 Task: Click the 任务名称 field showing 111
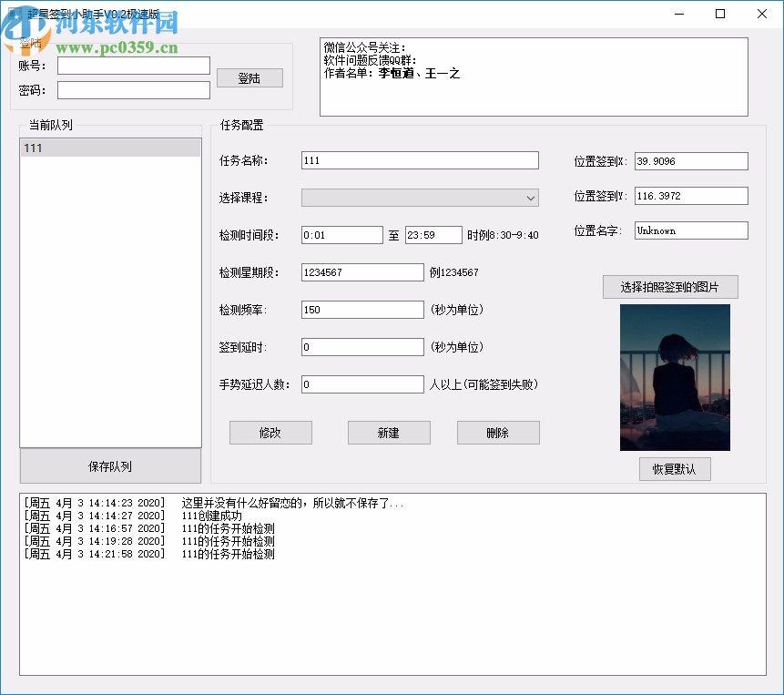click(x=419, y=159)
